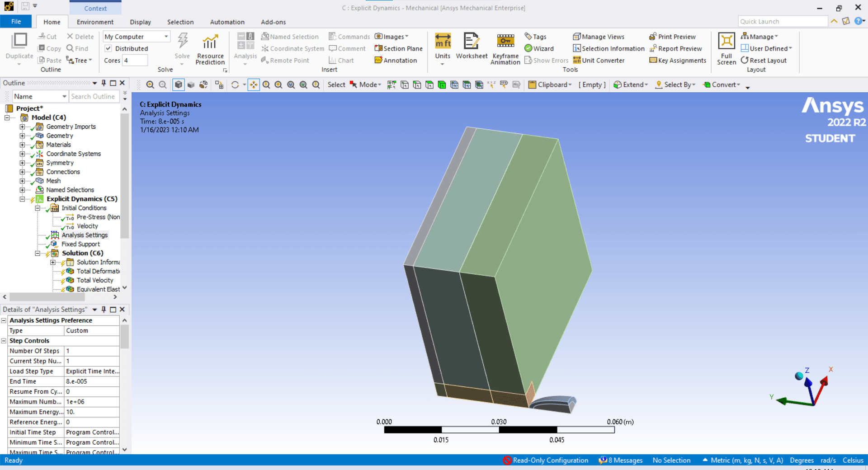The image size is (868, 470).
Task: Open the Resource Prediction tool
Action: pyautogui.click(x=210, y=49)
